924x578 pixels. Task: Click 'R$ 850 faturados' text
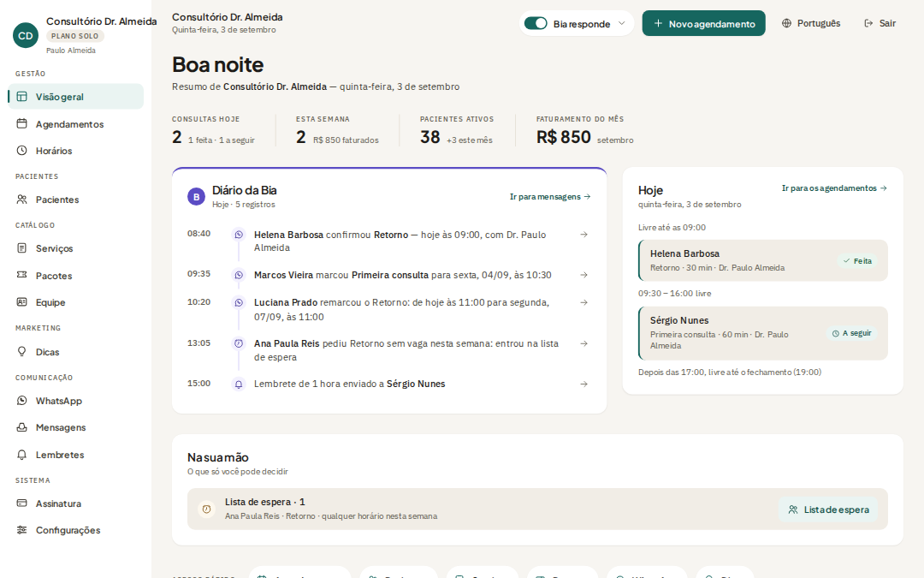pyautogui.click(x=346, y=140)
